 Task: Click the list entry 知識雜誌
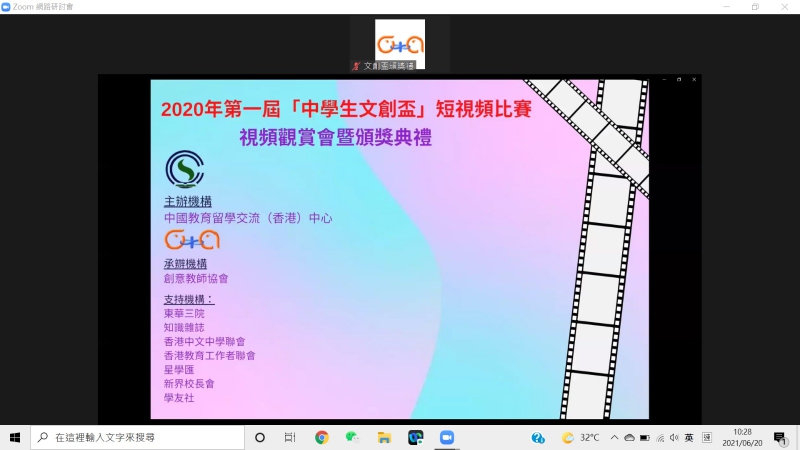click(184, 328)
